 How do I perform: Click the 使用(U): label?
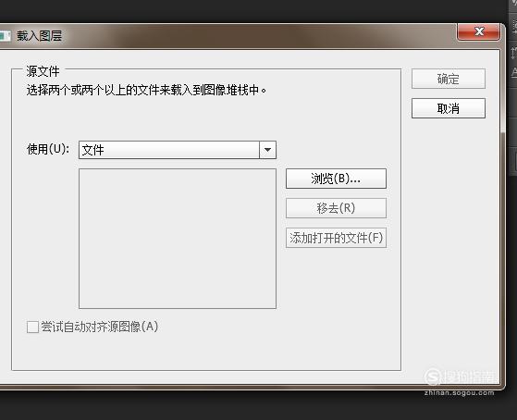[x=48, y=149]
